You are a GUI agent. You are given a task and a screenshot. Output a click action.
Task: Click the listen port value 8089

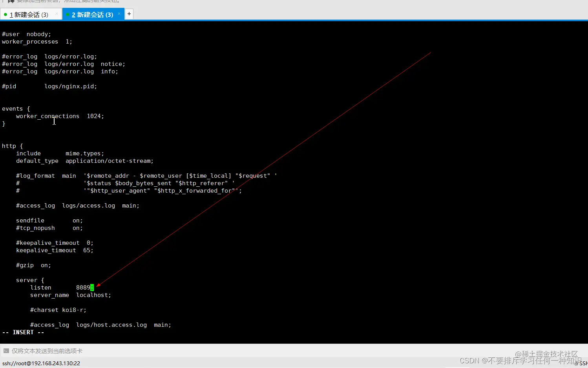[x=83, y=288]
